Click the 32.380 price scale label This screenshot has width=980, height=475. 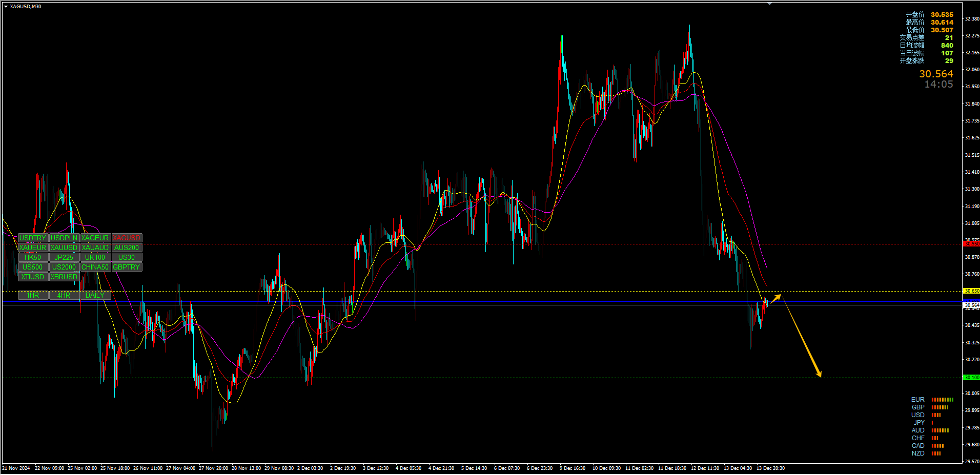[x=972, y=19]
